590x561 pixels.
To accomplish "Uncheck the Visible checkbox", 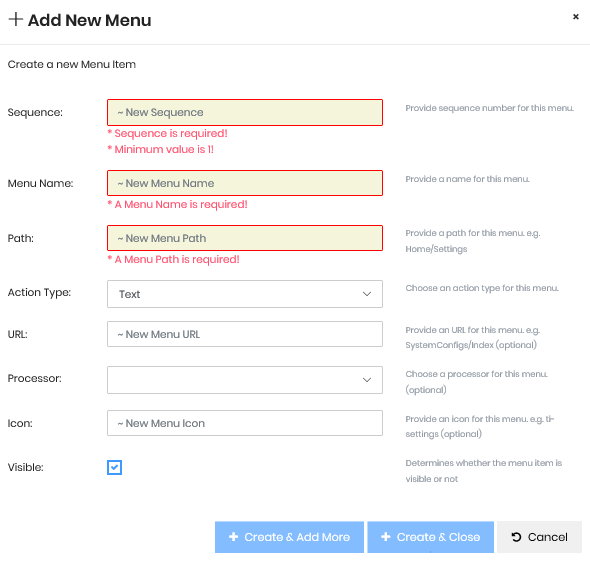I will 114,467.
